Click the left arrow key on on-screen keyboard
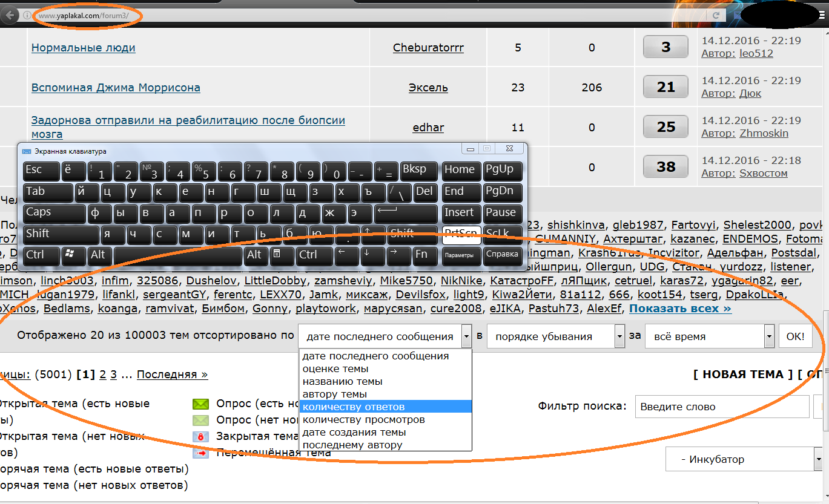Viewport: 829px width, 504px height. click(347, 256)
